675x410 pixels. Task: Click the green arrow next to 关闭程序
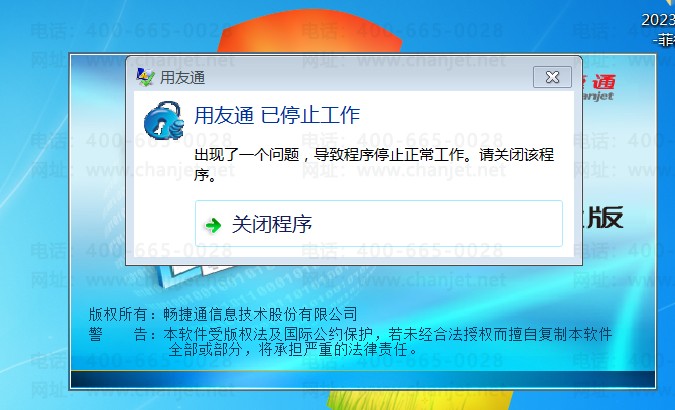point(213,225)
